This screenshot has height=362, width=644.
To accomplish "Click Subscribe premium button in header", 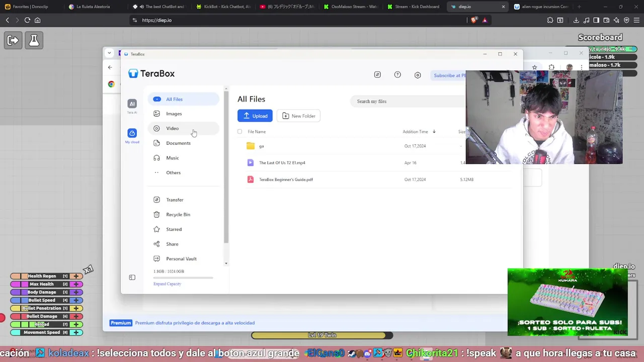I will (x=448, y=75).
